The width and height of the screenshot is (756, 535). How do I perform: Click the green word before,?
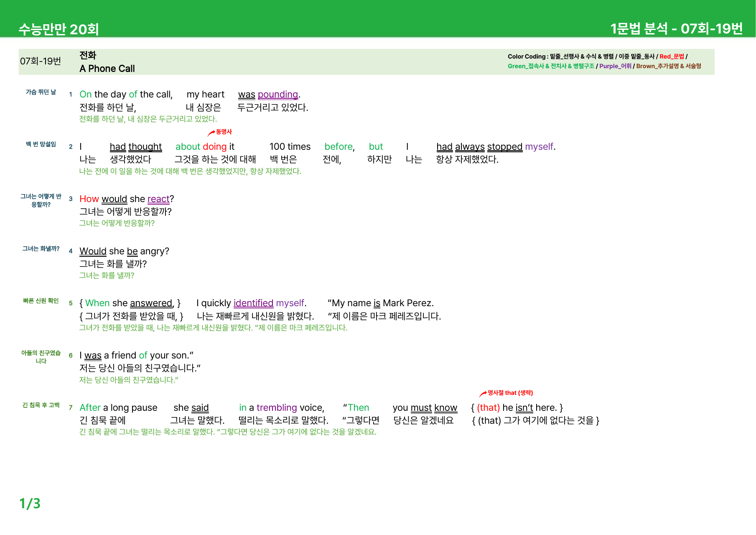(x=339, y=147)
